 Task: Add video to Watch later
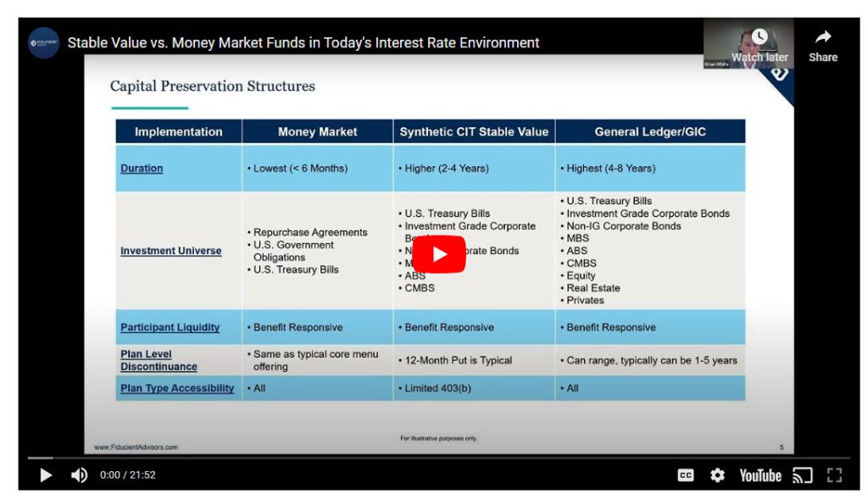coord(759,46)
